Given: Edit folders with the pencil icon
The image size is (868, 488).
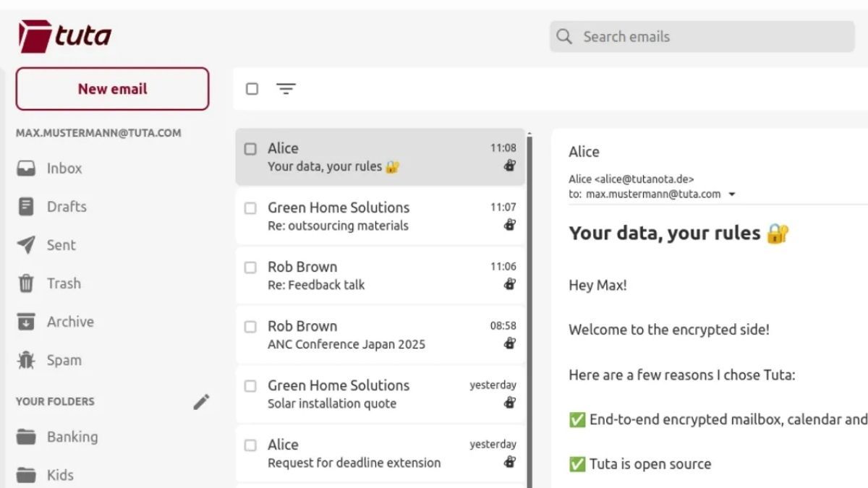Looking at the screenshot, I should coord(201,402).
